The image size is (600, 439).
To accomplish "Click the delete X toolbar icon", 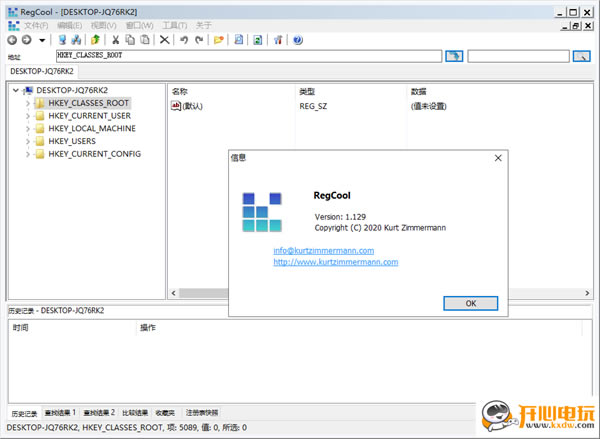I will coord(165,40).
